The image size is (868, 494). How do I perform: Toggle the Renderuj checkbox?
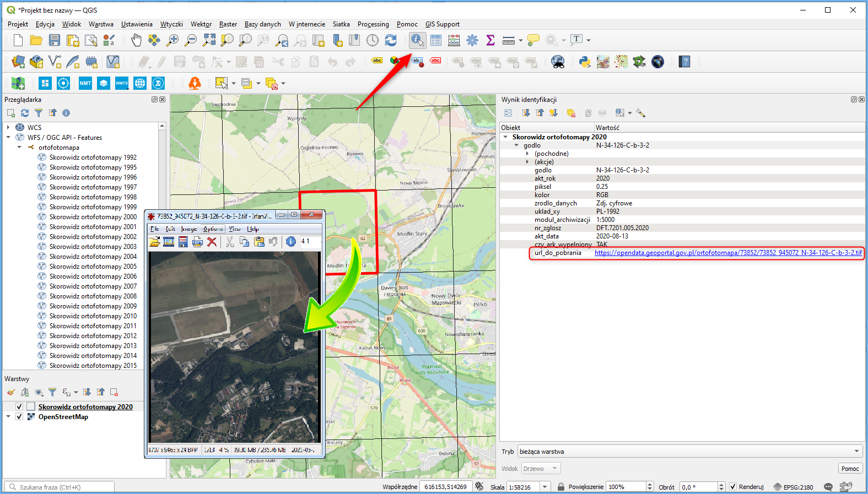coord(733,487)
